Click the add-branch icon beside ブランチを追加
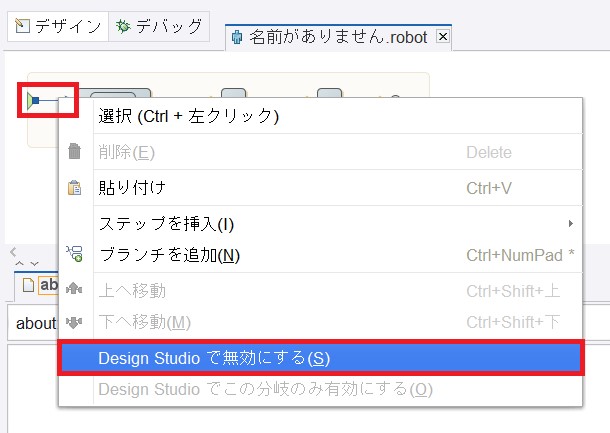 (x=74, y=254)
